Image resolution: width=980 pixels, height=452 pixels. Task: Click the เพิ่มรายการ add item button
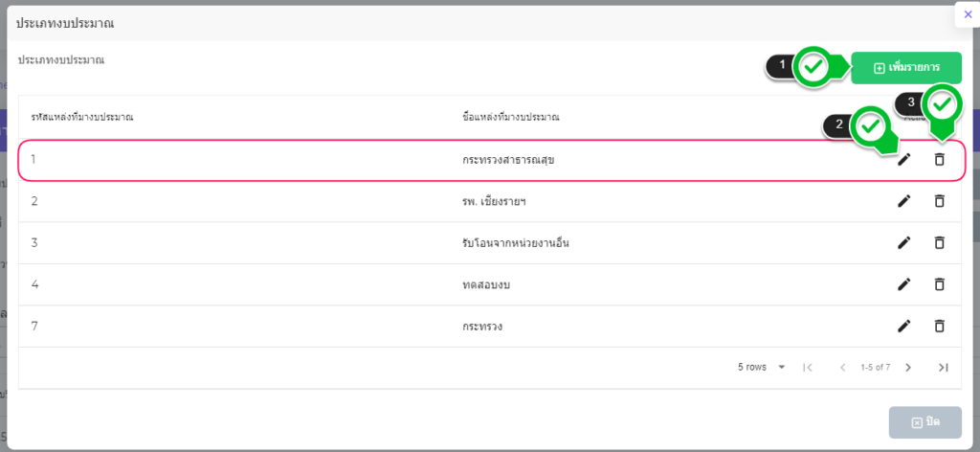(x=905, y=68)
